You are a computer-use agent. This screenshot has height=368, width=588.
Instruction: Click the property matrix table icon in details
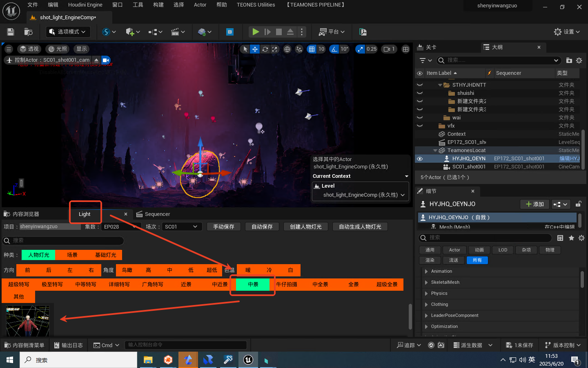point(560,238)
